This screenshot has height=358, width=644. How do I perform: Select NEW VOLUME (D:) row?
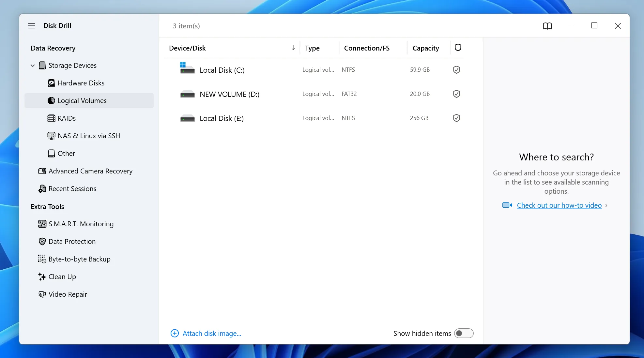point(314,94)
